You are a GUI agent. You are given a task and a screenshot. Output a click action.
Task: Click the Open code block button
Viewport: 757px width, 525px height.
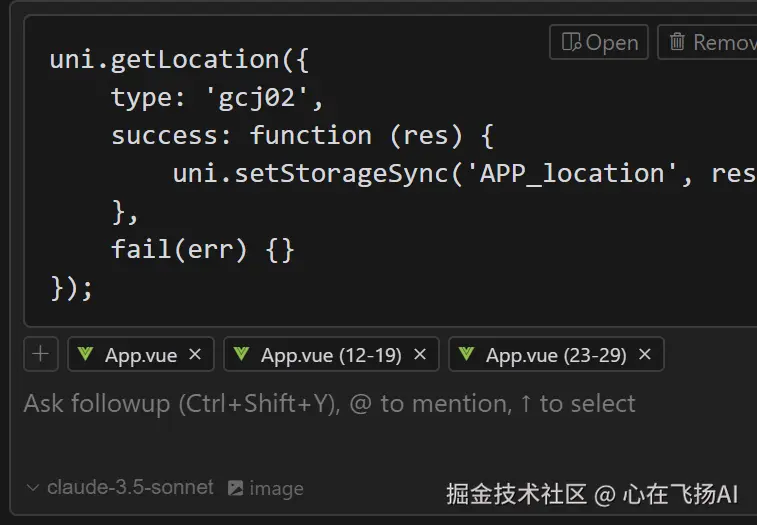pyautogui.click(x=599, y=42)
